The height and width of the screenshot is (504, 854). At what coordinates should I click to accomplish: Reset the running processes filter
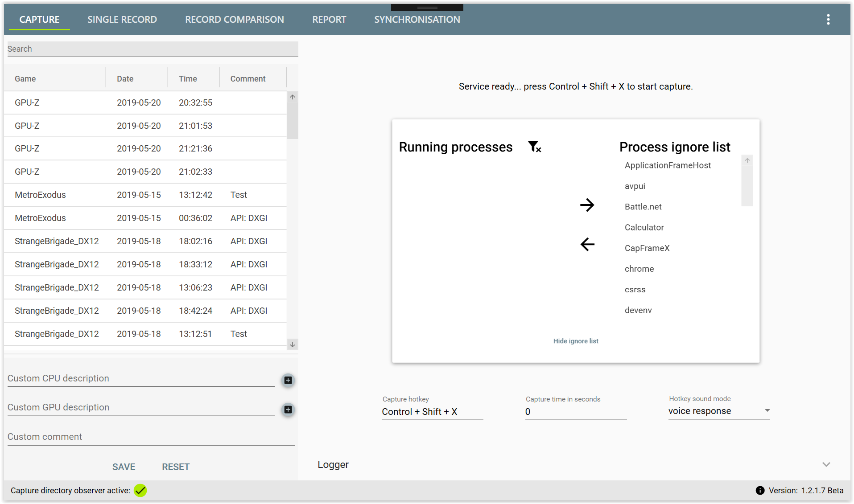click(534, 147)
